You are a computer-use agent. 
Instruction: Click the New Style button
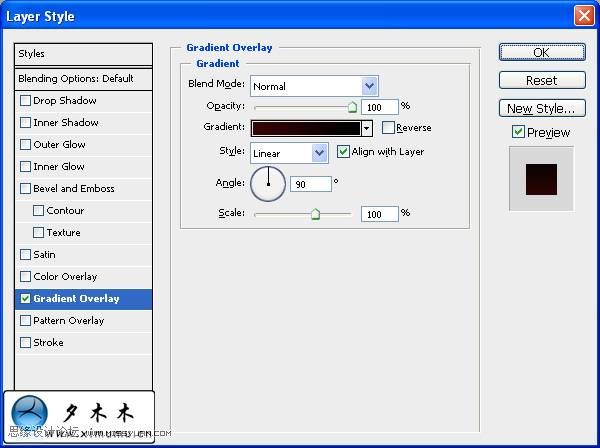tap(542, 109)
